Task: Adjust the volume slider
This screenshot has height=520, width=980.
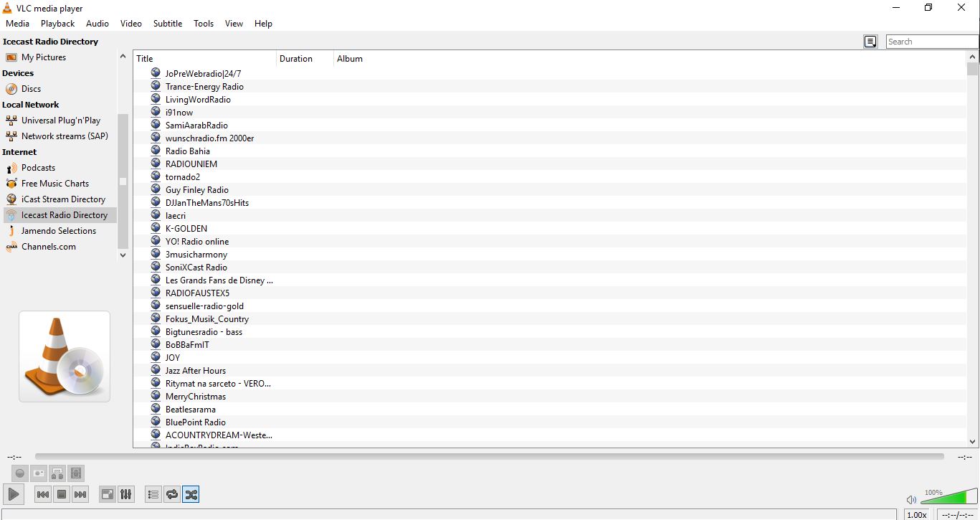Action: click(x=948, y=497)
